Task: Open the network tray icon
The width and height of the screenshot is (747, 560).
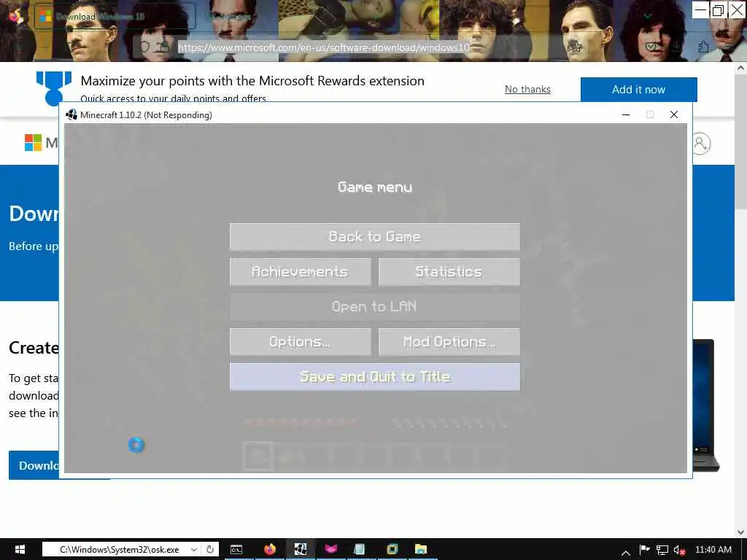Action: click(662, 550)
